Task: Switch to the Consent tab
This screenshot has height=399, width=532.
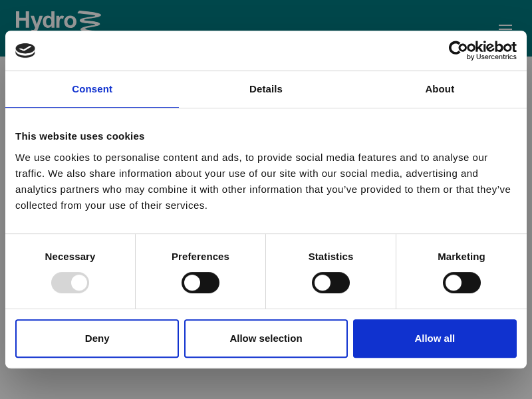Action: pyautogui.click(x=92, y=89)
